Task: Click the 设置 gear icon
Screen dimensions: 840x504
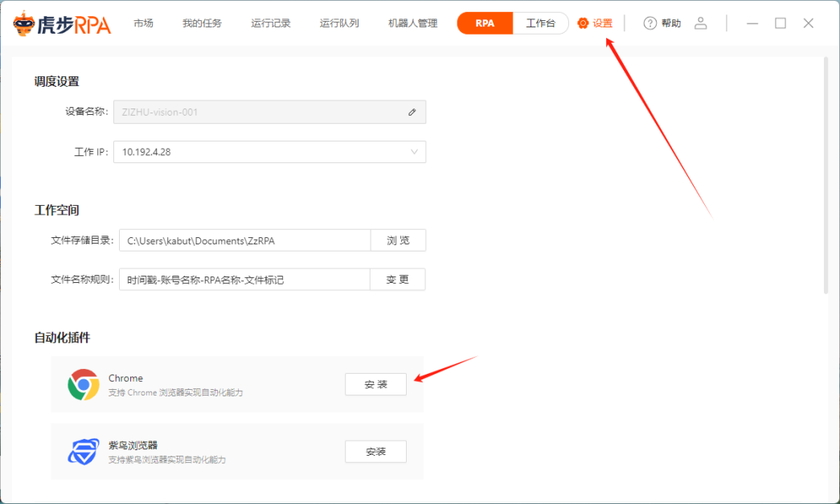Action: (583, 23)
